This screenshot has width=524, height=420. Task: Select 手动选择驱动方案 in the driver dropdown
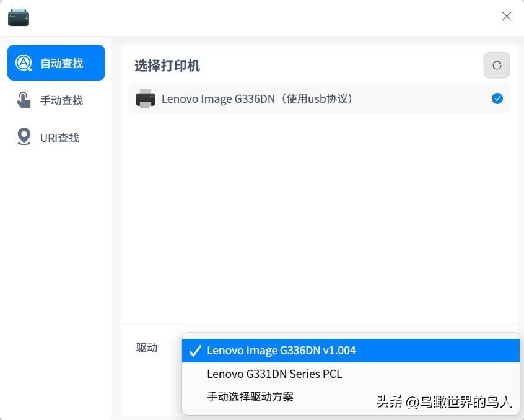251,397
